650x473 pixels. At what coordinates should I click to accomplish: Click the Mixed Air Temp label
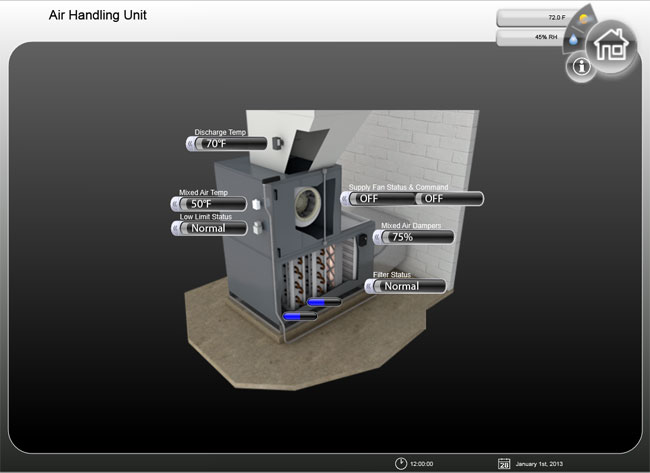point(203,192)
